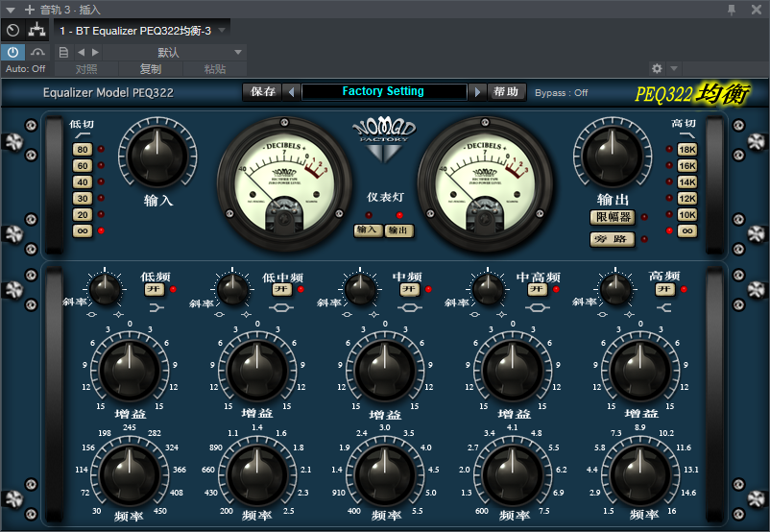Screen dimensions: 770x532
Task: Select the 16K high cut button
Action: [x=687, y=165]
